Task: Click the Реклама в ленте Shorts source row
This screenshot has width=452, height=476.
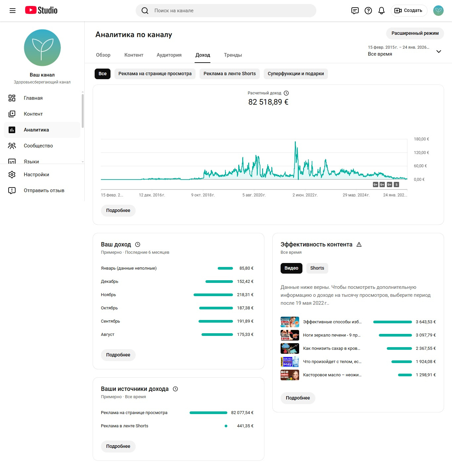Action: click(177, 426)
